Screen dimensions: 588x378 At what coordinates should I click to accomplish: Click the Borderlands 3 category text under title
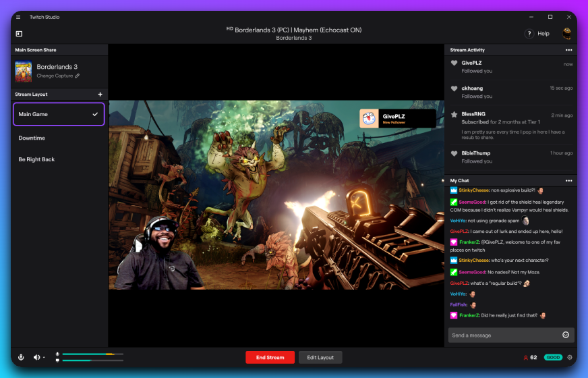click(293, 38)
